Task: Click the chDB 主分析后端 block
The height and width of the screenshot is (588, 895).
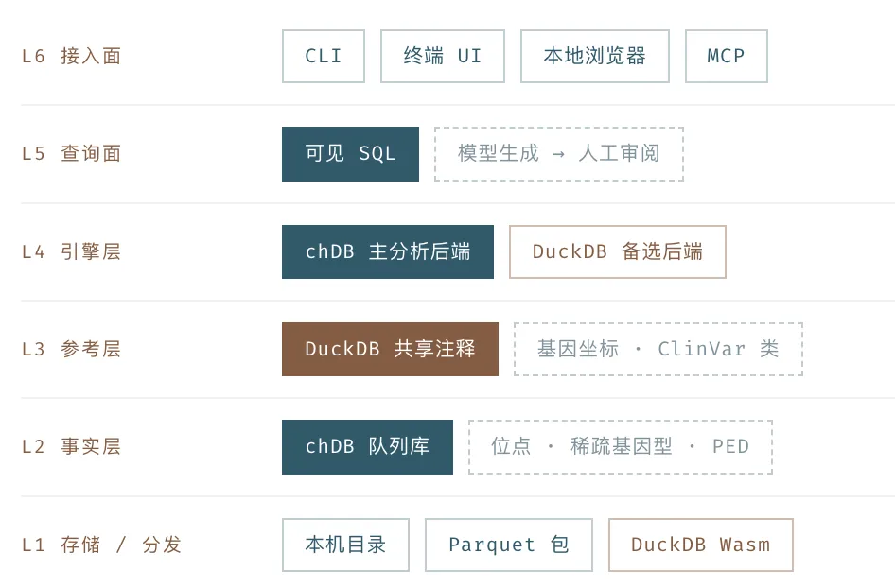Action: tap(388, 252)
